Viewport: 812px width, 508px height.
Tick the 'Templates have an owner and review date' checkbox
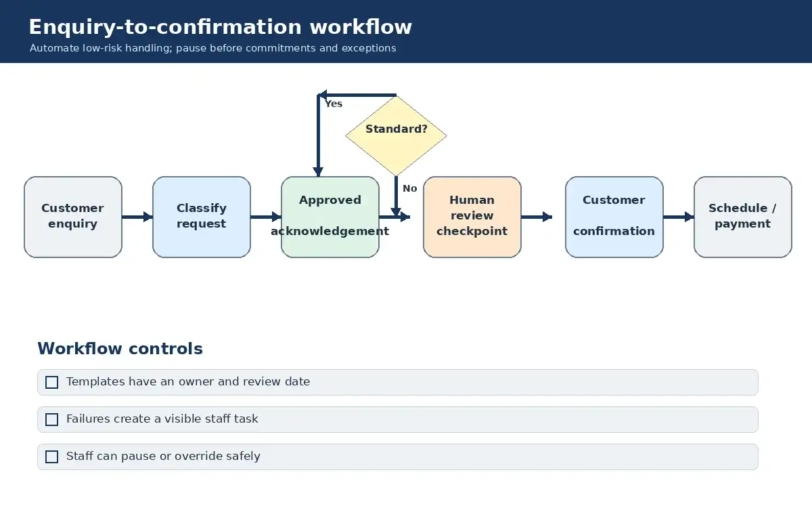click(51, 382)
